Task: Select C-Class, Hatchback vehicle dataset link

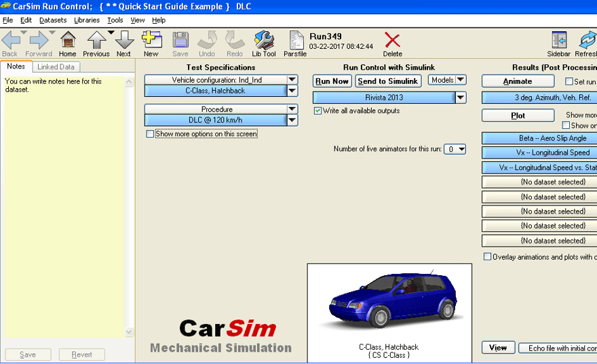Action: [x=216, y=91]
